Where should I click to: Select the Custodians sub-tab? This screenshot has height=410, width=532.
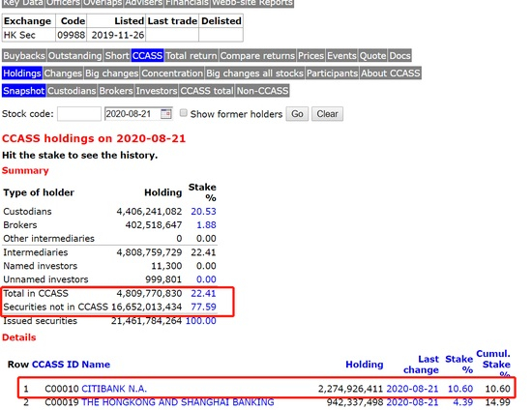point(72,91)
